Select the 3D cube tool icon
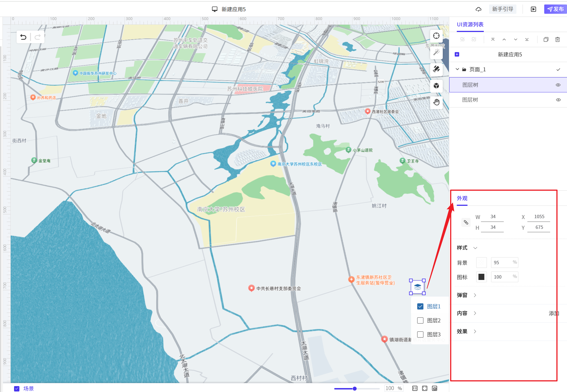Screen dimensions: 567x392 436,86
